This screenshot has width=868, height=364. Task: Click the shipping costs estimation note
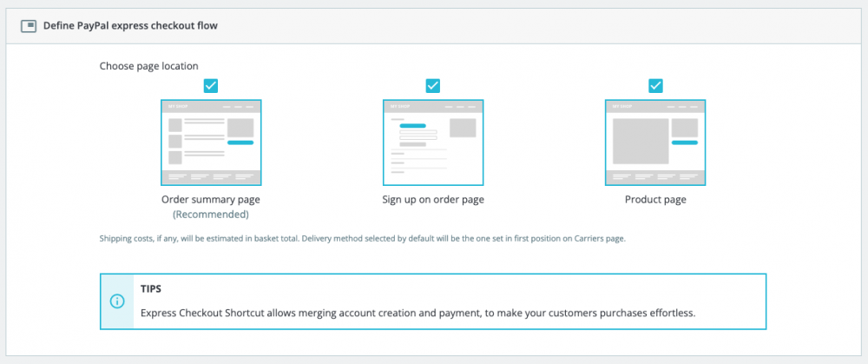pos(363,240)
